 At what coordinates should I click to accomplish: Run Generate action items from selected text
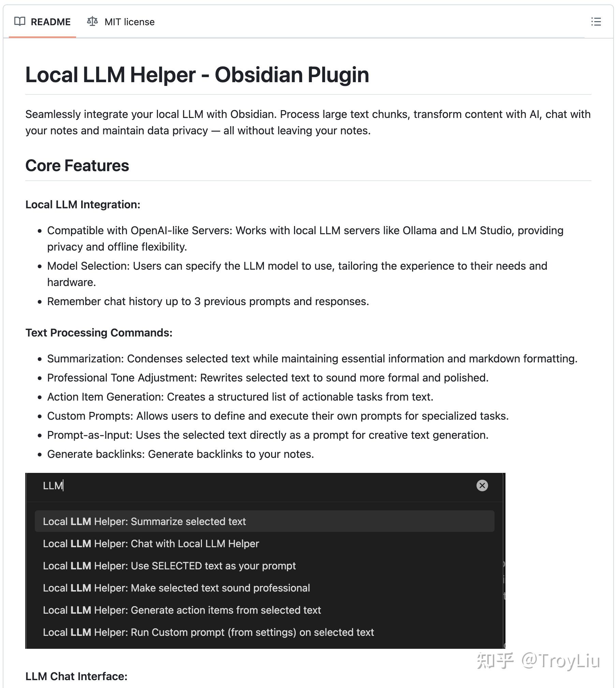coord(182,610)
